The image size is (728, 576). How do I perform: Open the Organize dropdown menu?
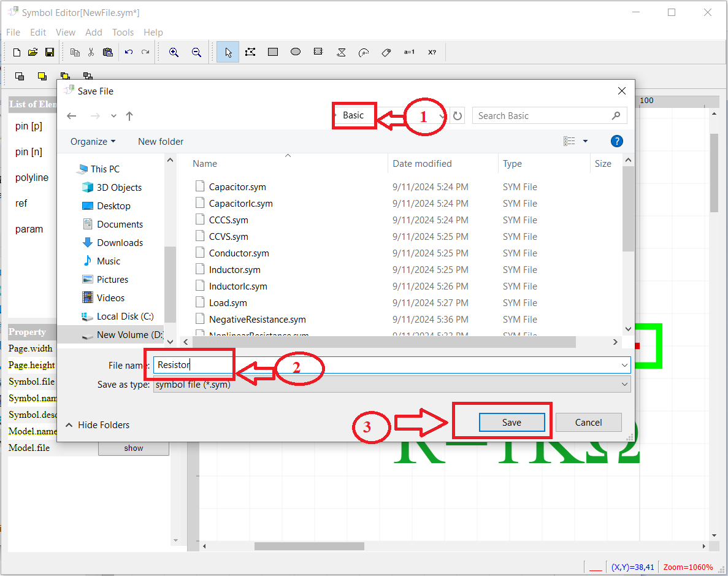point(93,142)
